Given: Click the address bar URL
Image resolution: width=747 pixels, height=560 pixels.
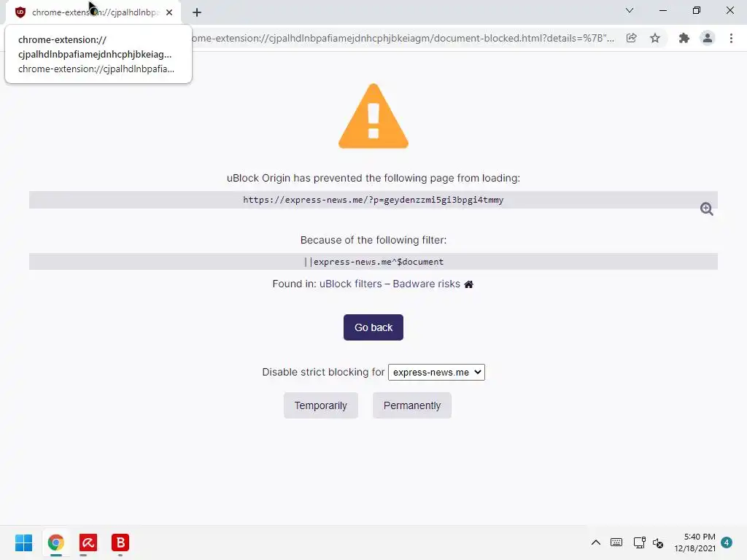Looking at the screenshot, I should tap(403, 38).
